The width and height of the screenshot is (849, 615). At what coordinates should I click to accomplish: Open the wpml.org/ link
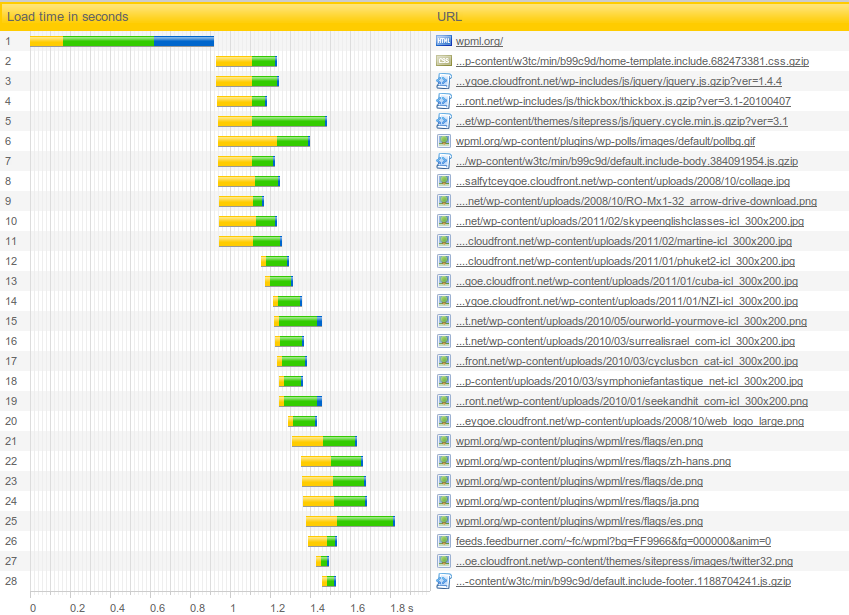[479, 41]
